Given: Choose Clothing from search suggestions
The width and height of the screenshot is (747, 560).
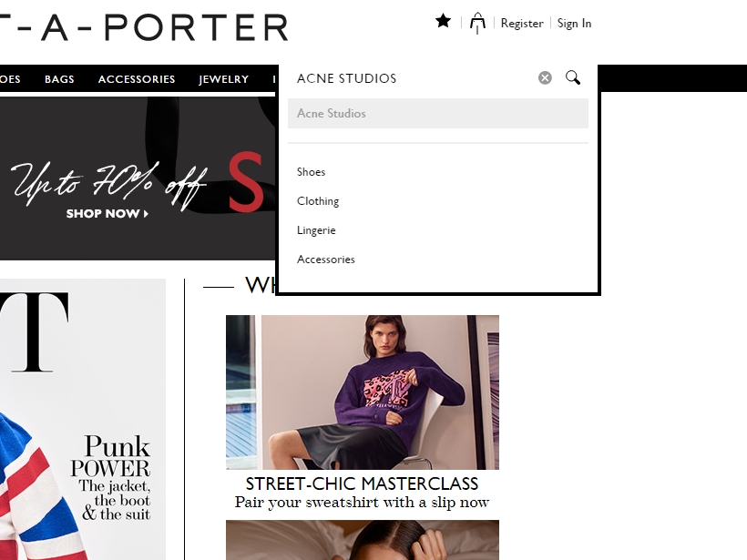Looking at the screenshot, I should tap(318, 201).
